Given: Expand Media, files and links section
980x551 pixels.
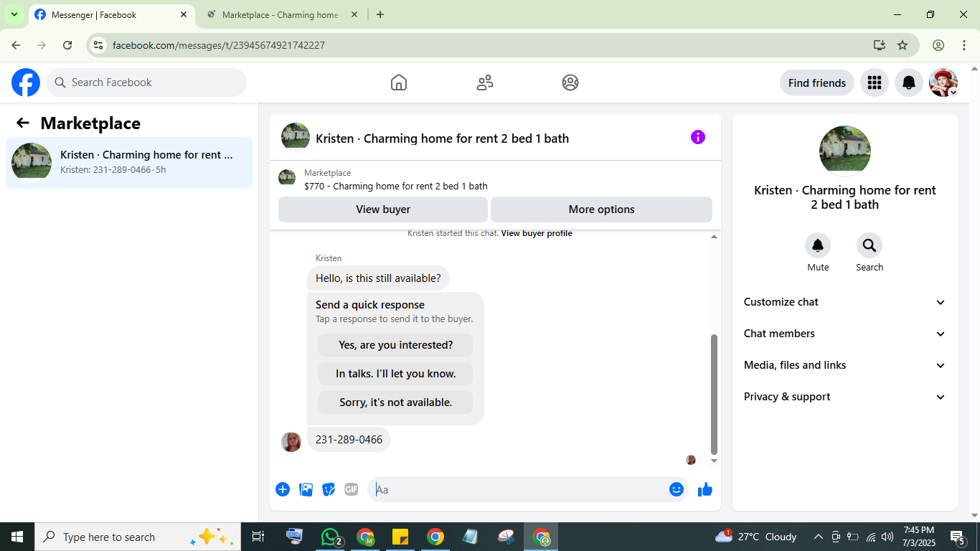Looking at the screenshot, I should click(x=845, y=365).
